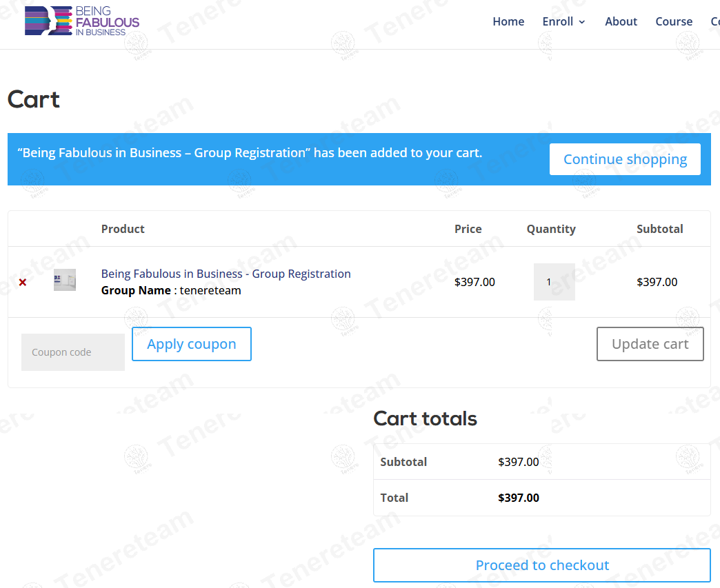Go to the Home page
The width and height of the screenshot is (720, 588).
click(508, 21)
